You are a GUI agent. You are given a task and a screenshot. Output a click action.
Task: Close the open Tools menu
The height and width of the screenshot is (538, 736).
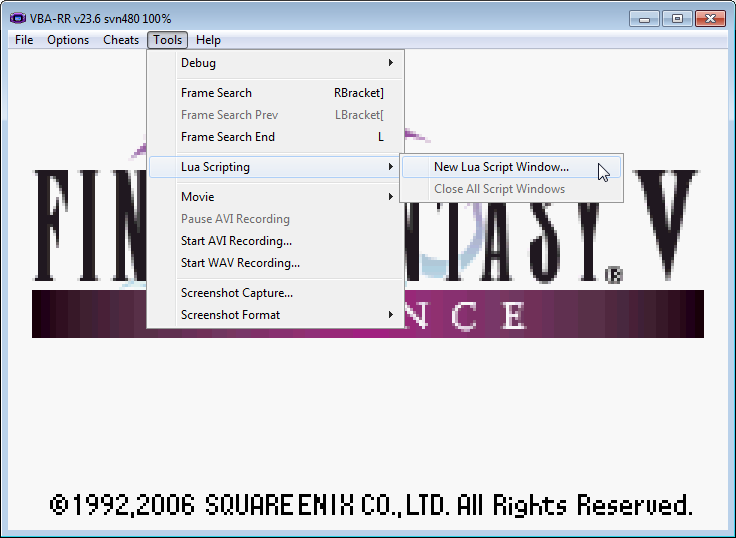pos(168,40)
